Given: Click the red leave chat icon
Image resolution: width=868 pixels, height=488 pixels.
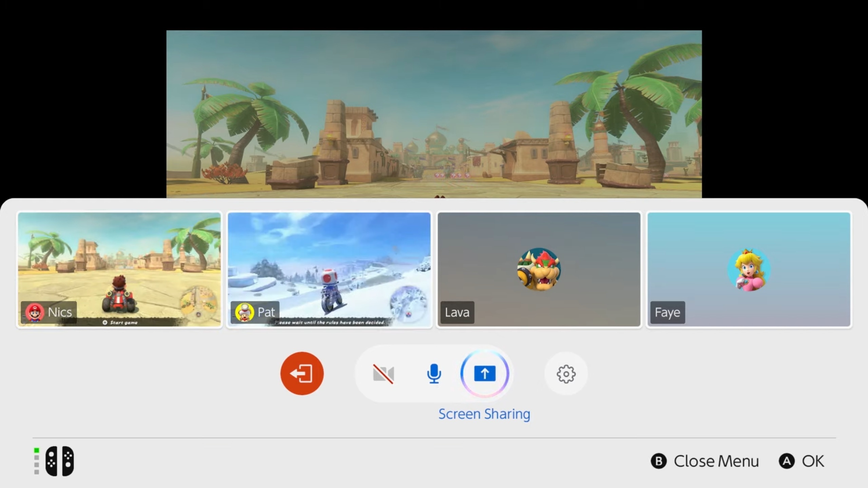Looking at the screenshot, I should (x=301, y=373).
